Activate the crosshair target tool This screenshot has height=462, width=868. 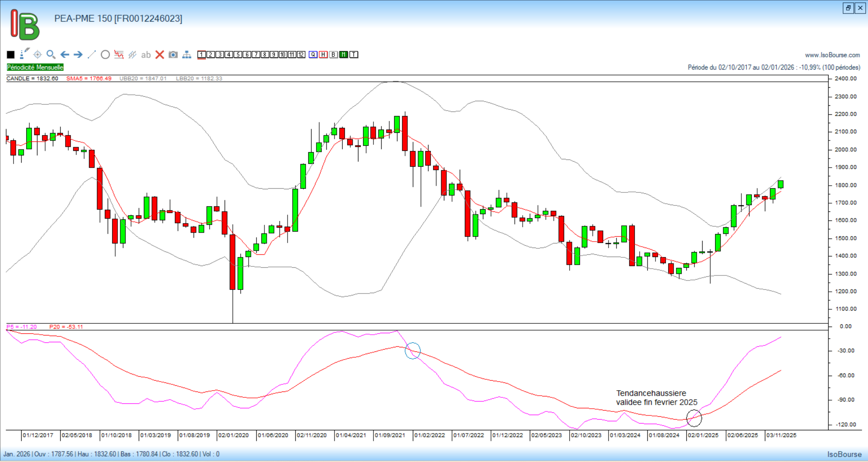click(x=38, y=55)
